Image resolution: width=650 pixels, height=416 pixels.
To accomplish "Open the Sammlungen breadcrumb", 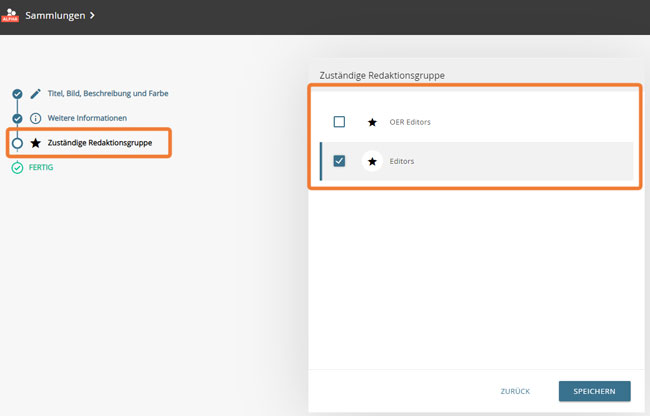I will [53, 15].
